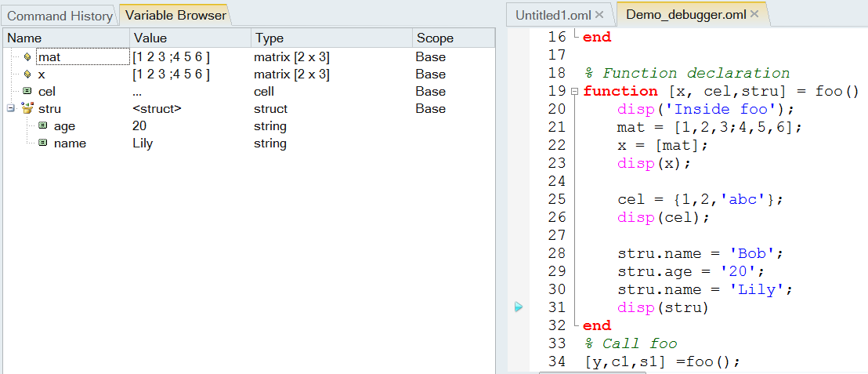Screen dimensions: 868x374
Task: Edit the mat variable value field
Action: click(188, 57)
